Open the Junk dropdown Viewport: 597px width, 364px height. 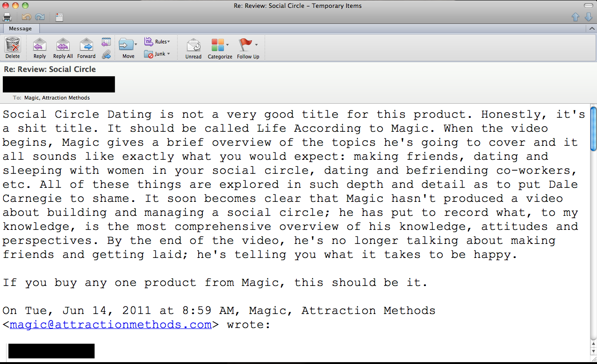(157, 54)
